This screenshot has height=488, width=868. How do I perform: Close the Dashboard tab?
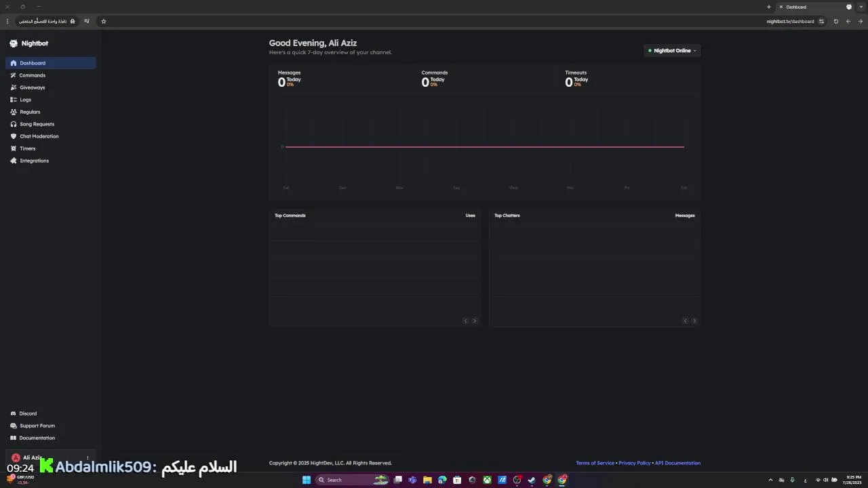click(x=781, y=7)
